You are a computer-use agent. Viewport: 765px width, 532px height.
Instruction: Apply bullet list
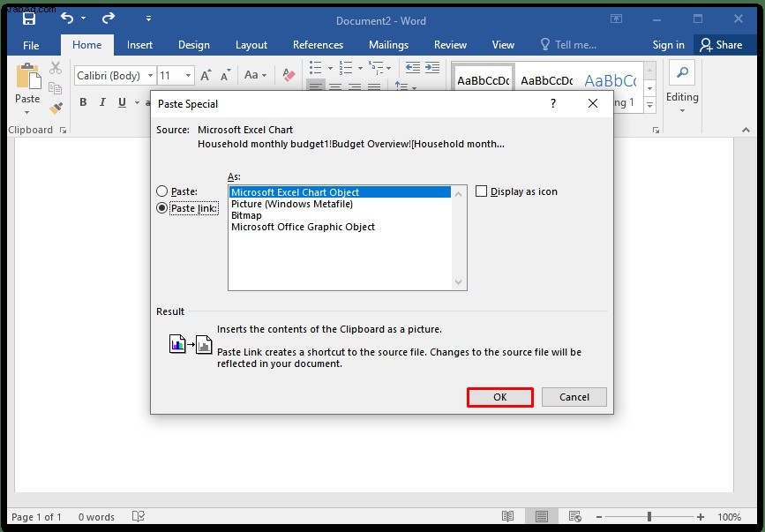tap(316, 68)
